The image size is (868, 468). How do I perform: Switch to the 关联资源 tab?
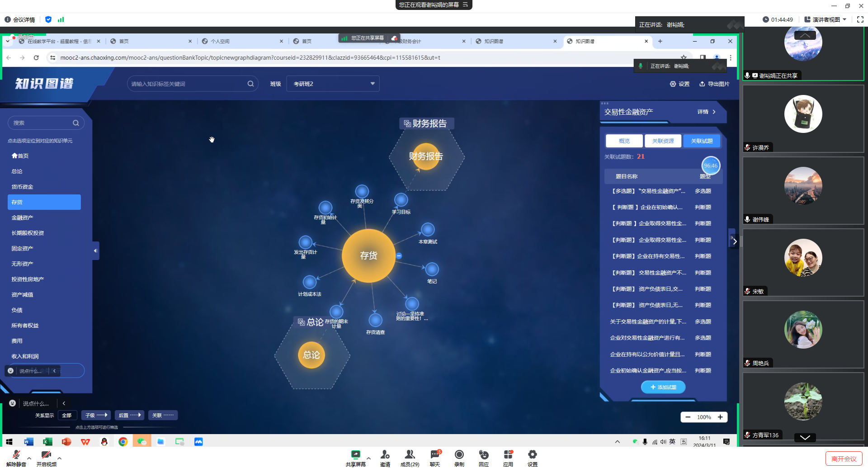(x=663, y=141)
